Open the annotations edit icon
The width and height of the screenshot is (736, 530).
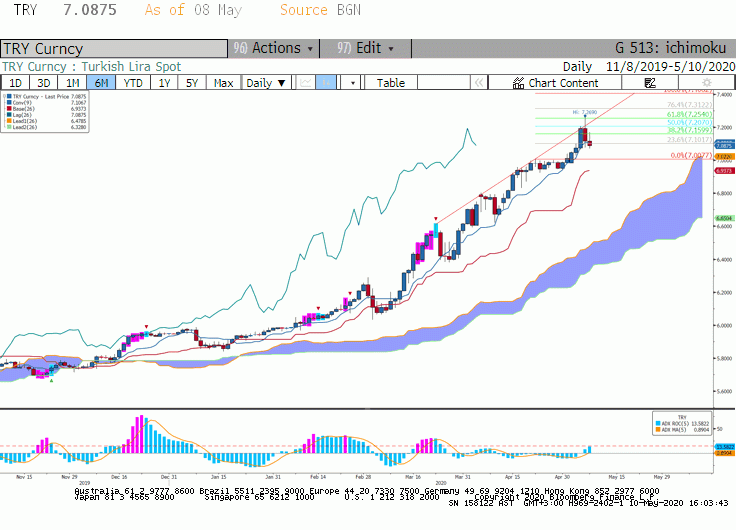[x=650, y=83]
